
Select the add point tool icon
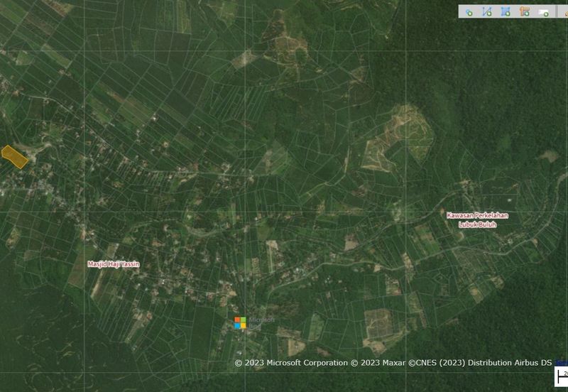click(469, 12)
